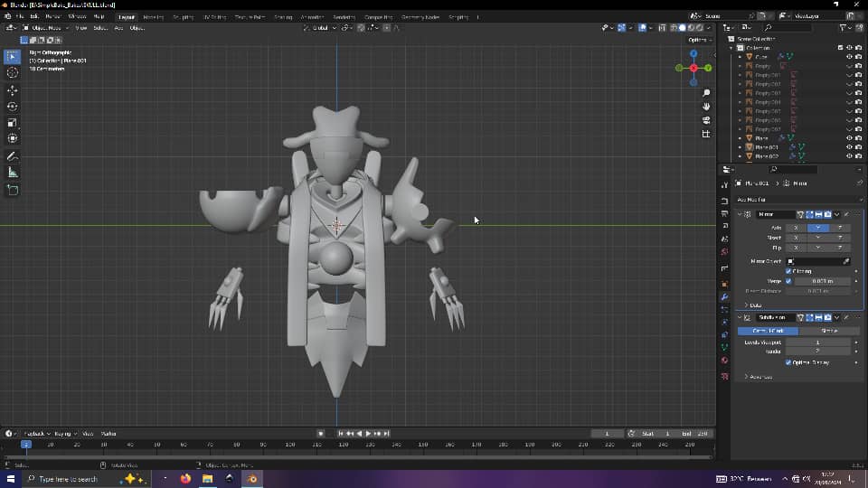868x488 pixels.
Task: Open the Modifiers wrench properties tab
Action: point(724,297)
